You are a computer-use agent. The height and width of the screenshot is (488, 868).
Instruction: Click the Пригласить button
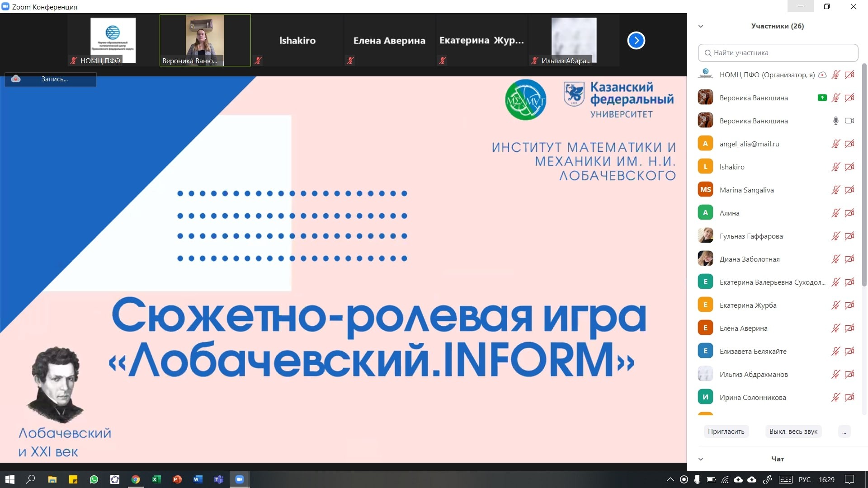[726, 431]
